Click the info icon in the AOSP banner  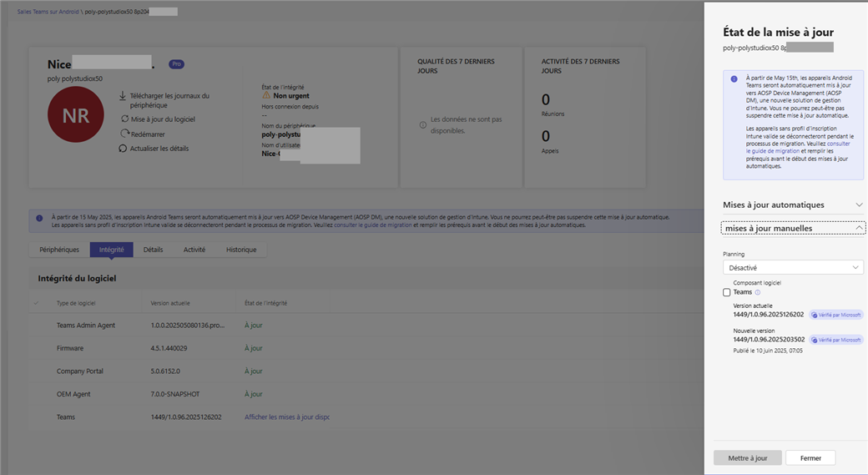coord(39,218)
